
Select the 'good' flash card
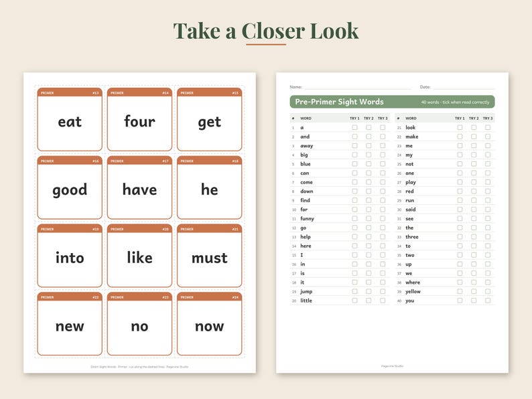[70, 187]
